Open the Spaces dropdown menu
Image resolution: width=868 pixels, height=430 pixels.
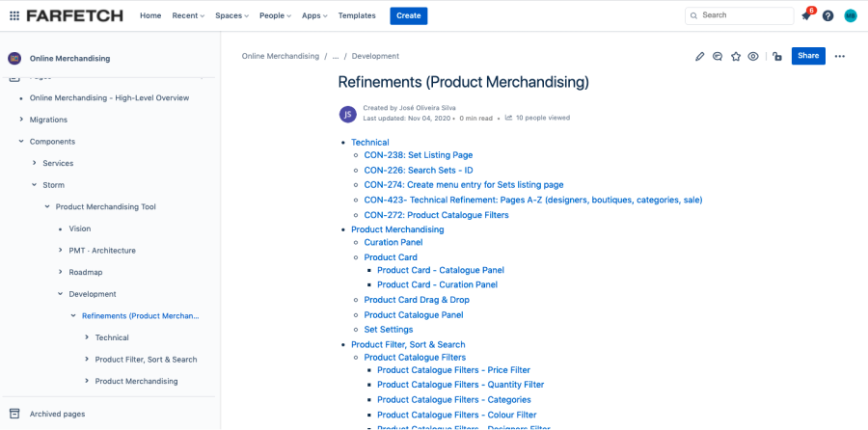click(x=231, y=15)
